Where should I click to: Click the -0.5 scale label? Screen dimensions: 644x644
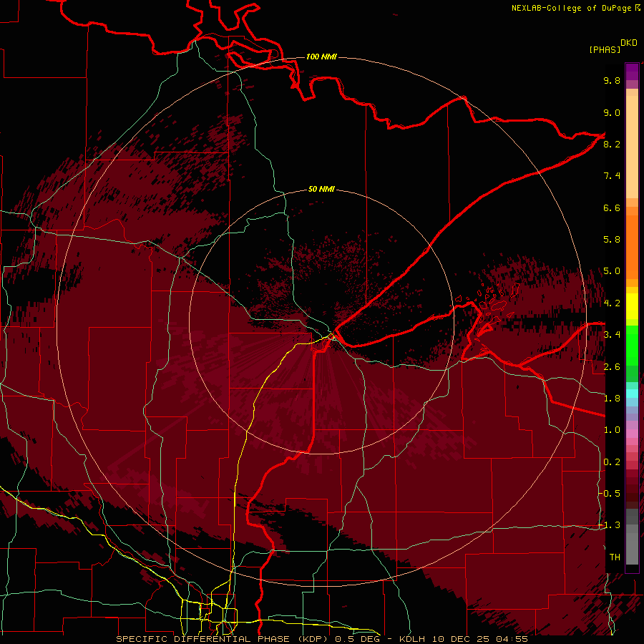click(x=609, y=493)
